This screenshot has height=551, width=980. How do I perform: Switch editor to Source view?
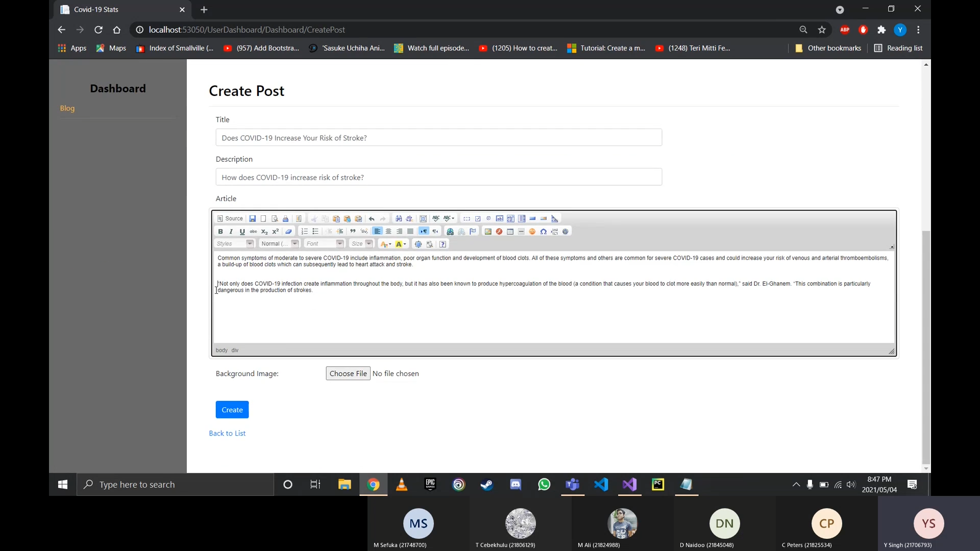(x=230, y=218)
